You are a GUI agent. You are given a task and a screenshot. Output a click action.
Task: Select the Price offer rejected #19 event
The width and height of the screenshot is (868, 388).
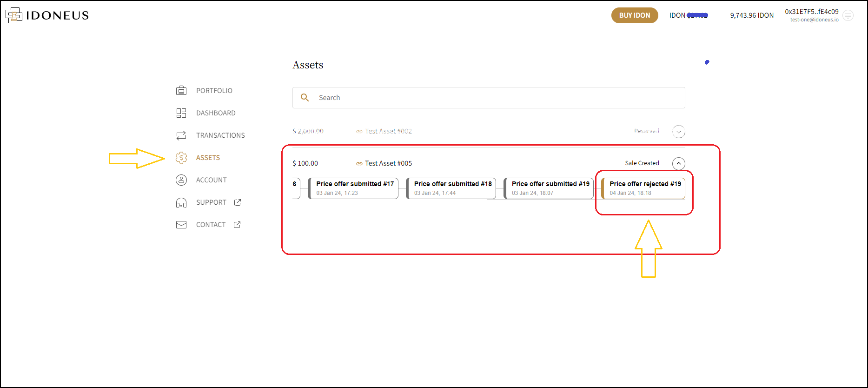[x=643, y=188]
